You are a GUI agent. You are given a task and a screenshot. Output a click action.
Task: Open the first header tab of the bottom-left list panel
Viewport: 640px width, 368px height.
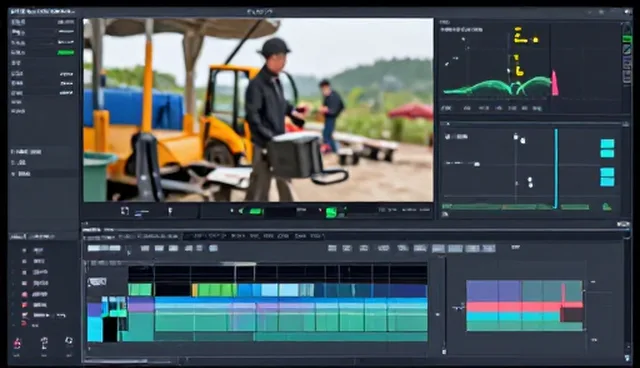pos(17,237)
